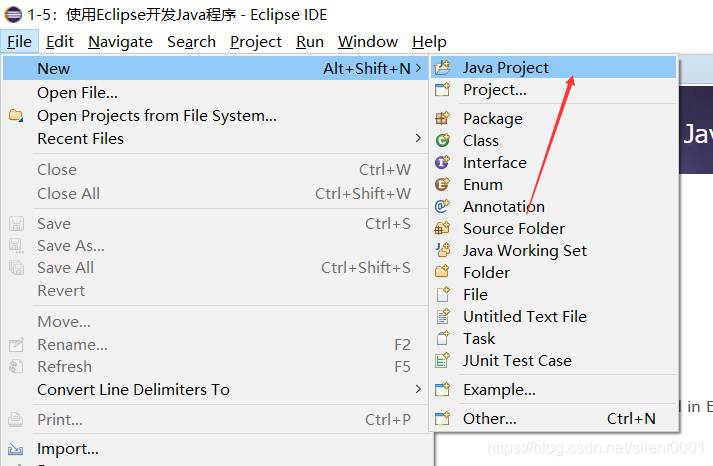713x466 pixels.
Task: Click the Source Folder icon
Action: [442, 228]
